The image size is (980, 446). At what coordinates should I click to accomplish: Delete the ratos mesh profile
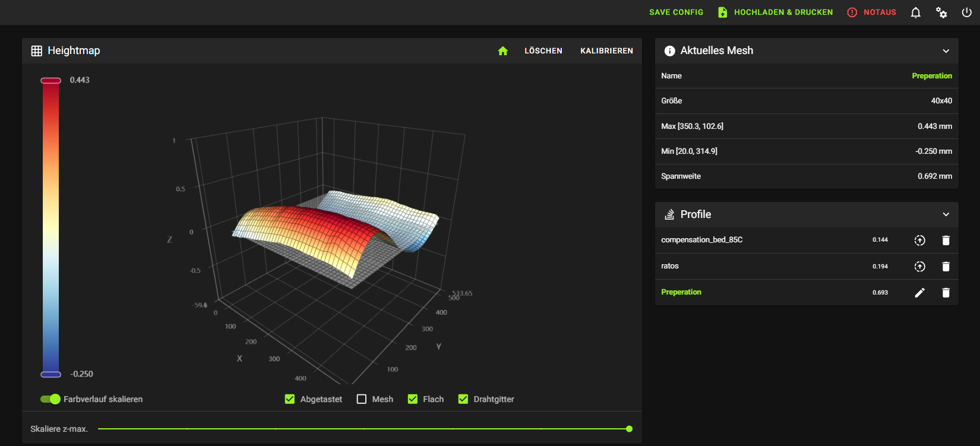point(946,267)
